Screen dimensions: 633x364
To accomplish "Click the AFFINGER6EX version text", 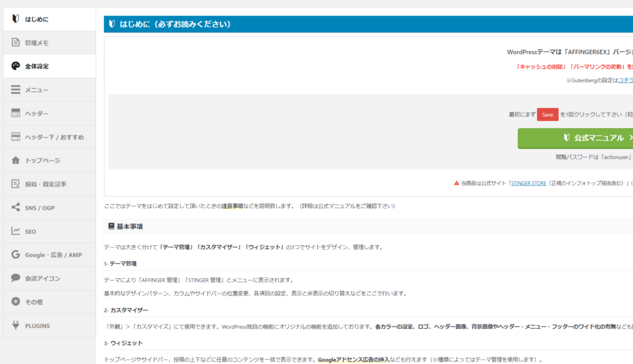I will (570, 52).
